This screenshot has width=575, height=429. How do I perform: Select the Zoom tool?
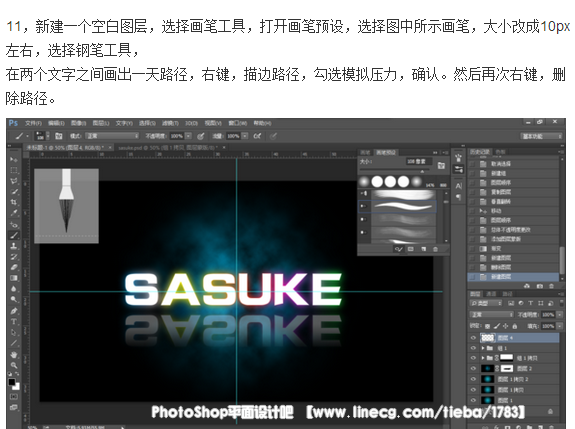tap(14, 365)
